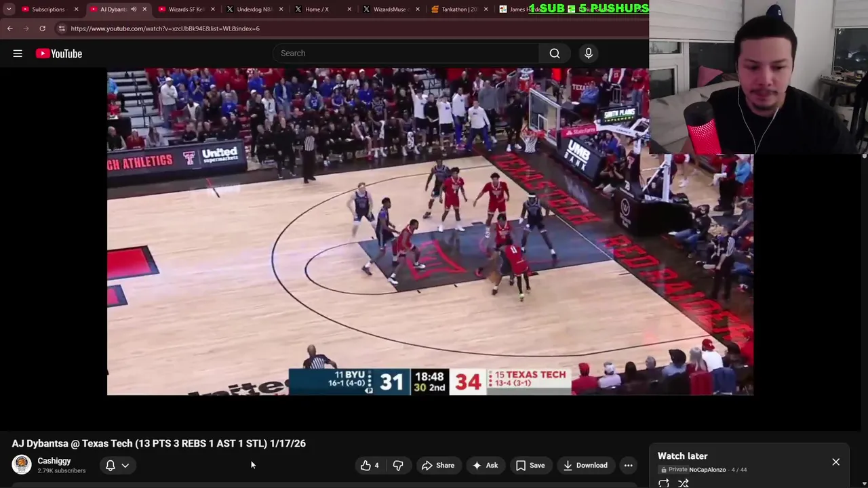Close the Watch later playlist panel
Viewport: 868px width, 488px height.
pos(835,462)
